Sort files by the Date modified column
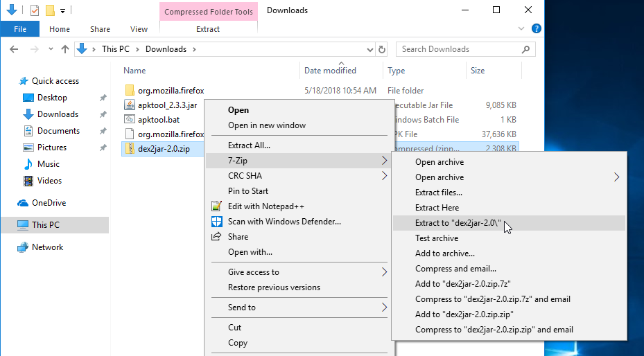Screen dimensions: 644x356 [x=330, y=71]
